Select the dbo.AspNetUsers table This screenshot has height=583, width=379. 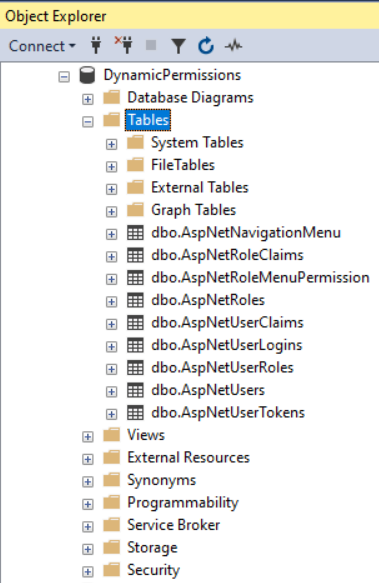[208, 390]
